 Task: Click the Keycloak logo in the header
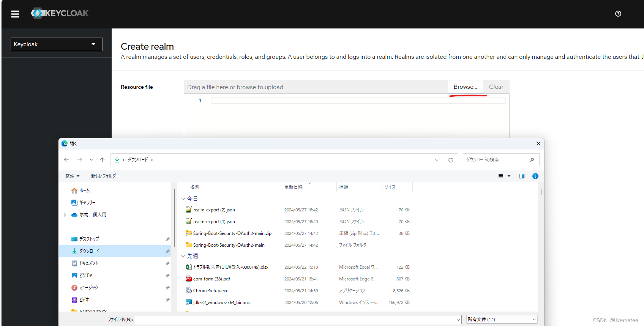pos(60,13)
